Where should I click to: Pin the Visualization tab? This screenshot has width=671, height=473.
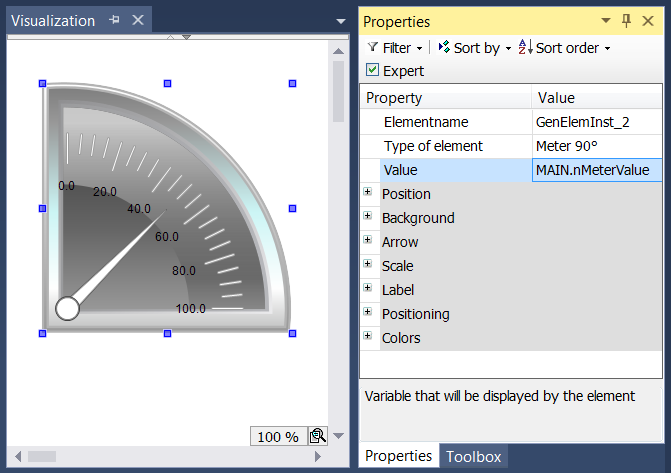(x=114, y=20)
